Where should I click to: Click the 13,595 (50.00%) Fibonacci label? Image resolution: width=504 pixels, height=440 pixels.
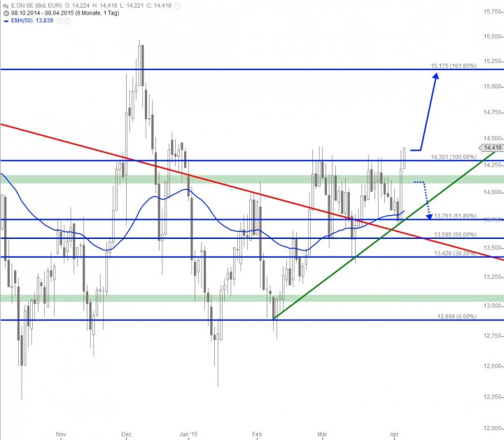click(x=455, y=234)
